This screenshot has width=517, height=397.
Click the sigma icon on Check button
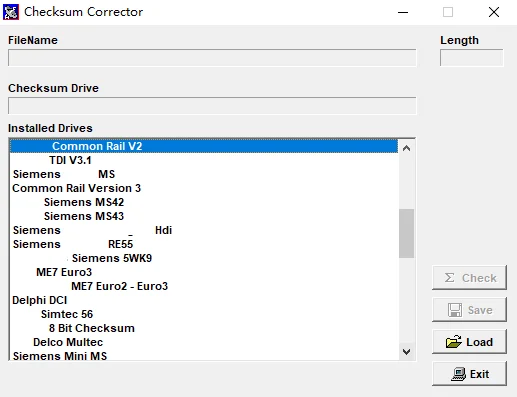(449, 278)
